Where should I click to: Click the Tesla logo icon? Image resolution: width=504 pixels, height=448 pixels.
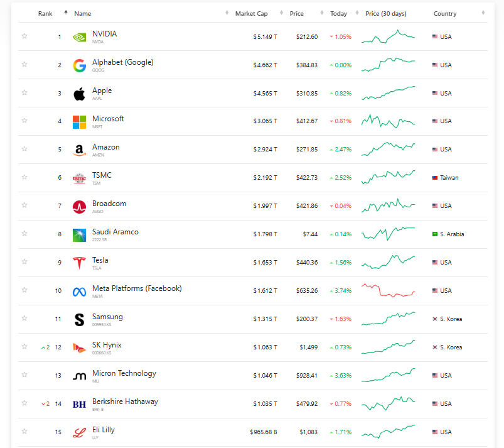pyautogui.click(x=79, y=263)
